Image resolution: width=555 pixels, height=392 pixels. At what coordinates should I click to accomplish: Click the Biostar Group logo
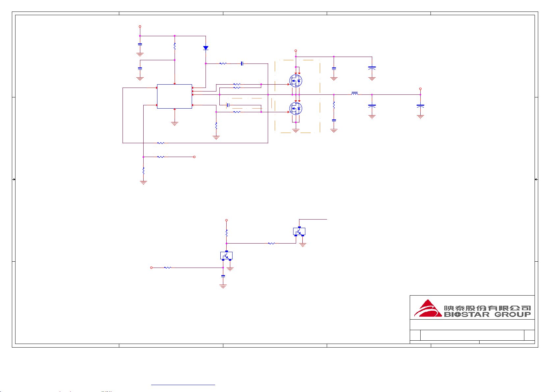[x=472, y=308]
